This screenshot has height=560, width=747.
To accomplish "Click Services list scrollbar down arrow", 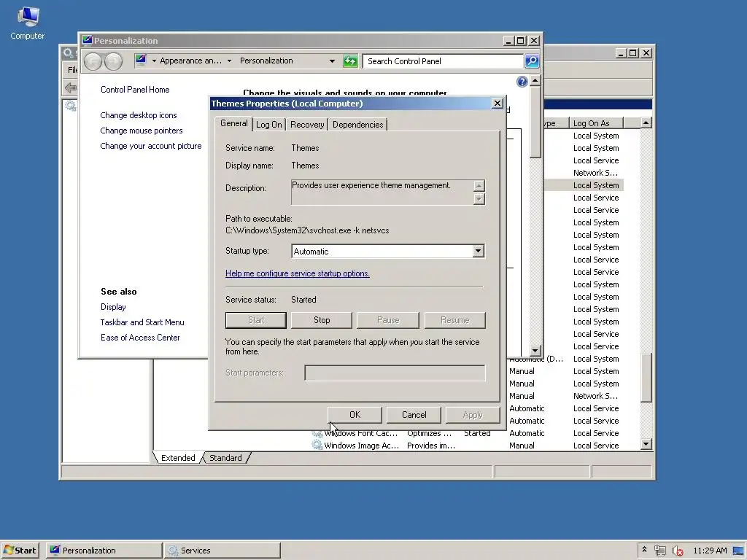I will click(x=646, y=444).
